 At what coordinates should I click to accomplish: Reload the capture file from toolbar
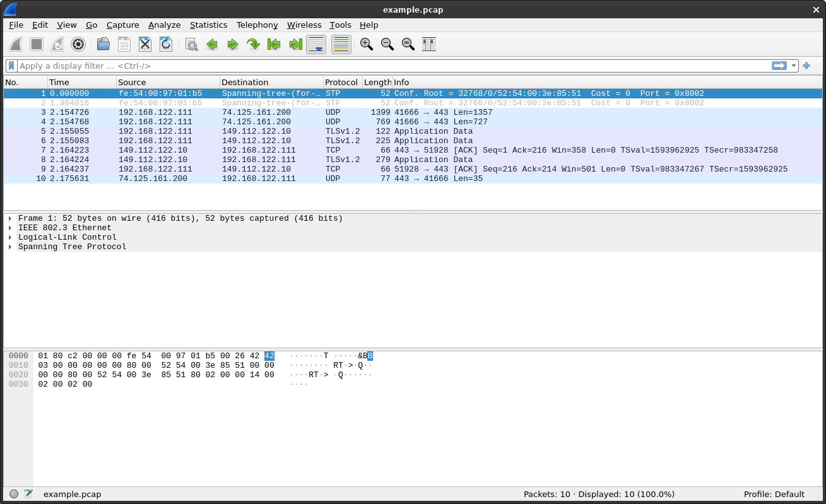(x=166, y=44)
